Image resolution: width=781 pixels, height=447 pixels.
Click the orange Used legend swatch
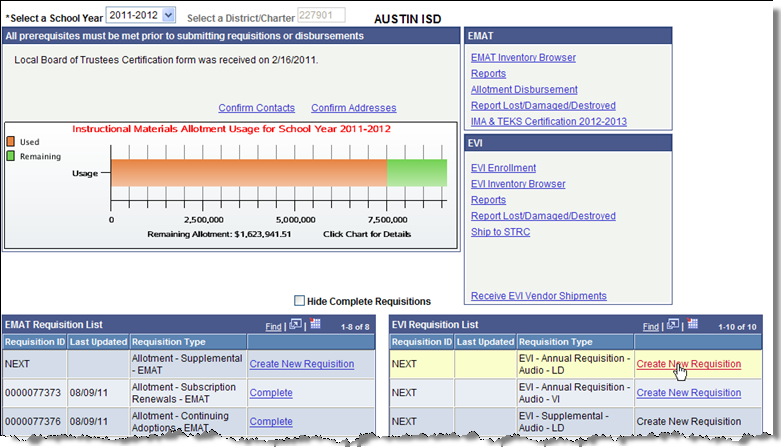[10, 142]
